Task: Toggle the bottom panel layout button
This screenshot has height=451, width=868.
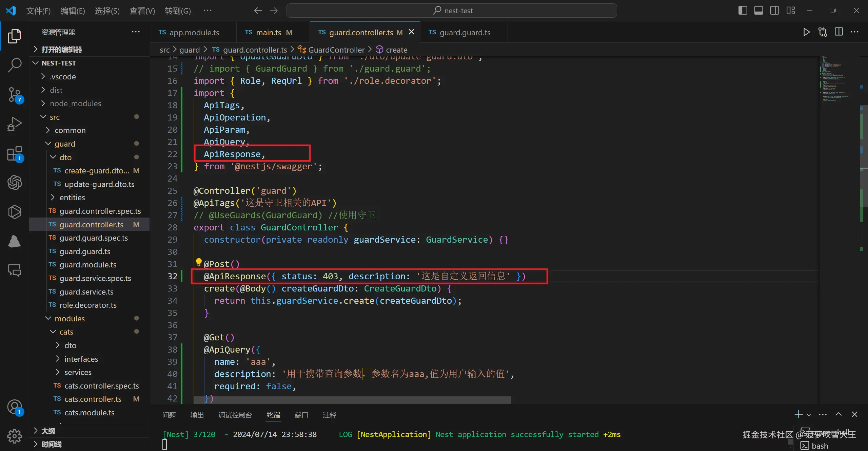Action: click(x=758, y=11)
